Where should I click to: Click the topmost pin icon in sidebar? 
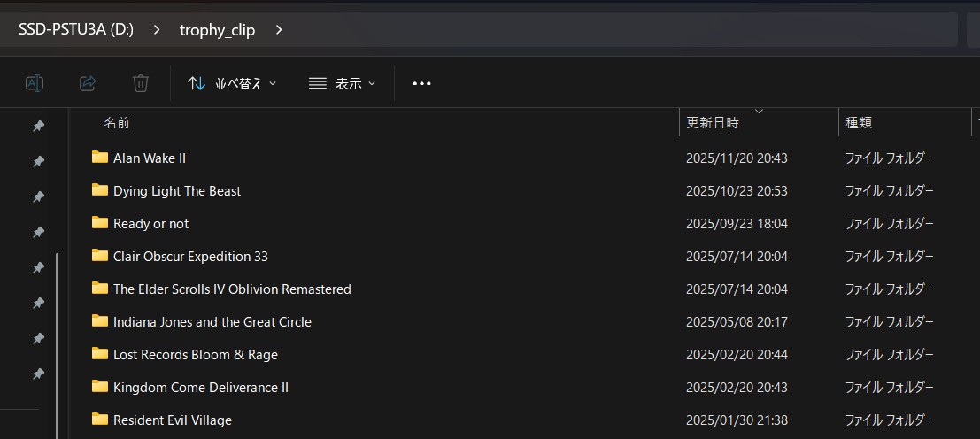[38, 127]
